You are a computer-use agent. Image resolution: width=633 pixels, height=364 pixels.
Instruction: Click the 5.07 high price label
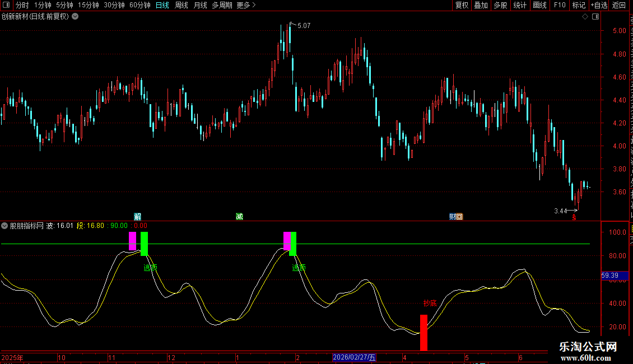click(x=304, y=25)
